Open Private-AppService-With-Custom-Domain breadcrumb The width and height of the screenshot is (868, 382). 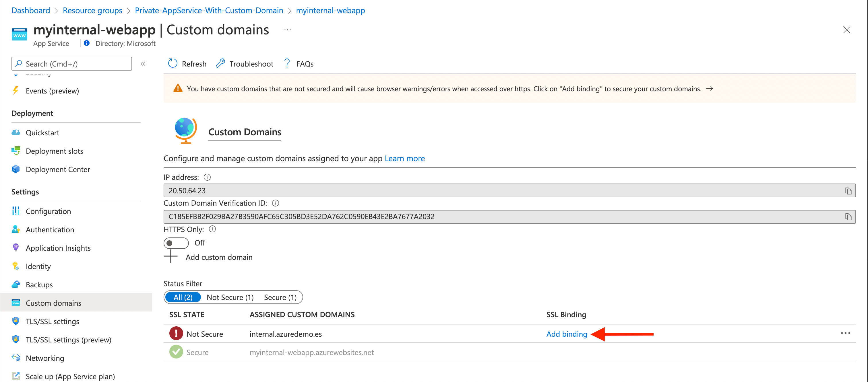point(209,10)
